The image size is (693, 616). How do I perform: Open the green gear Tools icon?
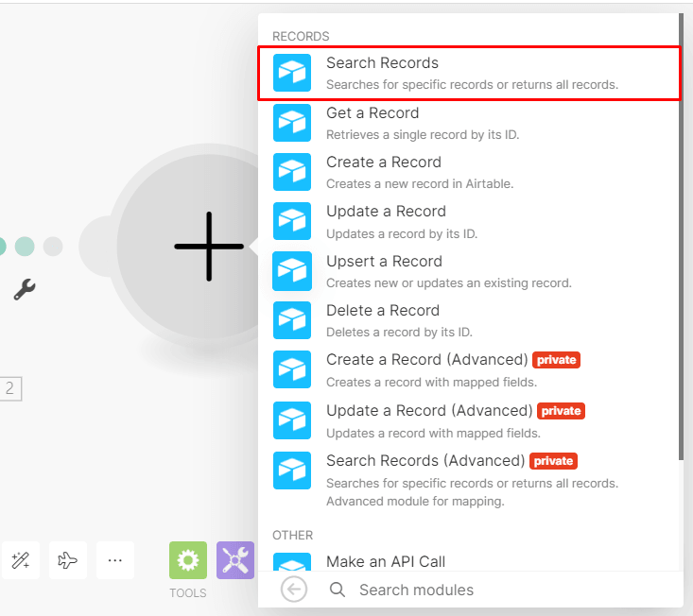pos(187,560)
